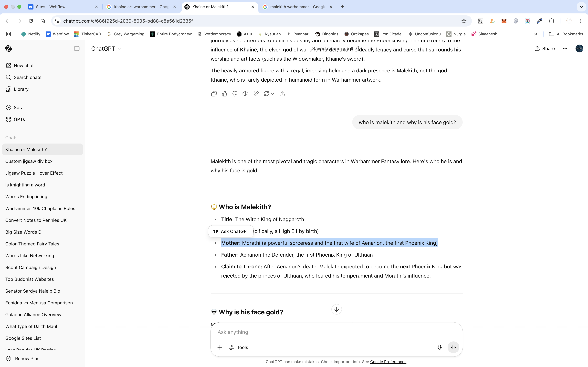Click the microphone dictate icon
Image resolution: width=588 pixels, height=367 pixels.
[440, 347]
